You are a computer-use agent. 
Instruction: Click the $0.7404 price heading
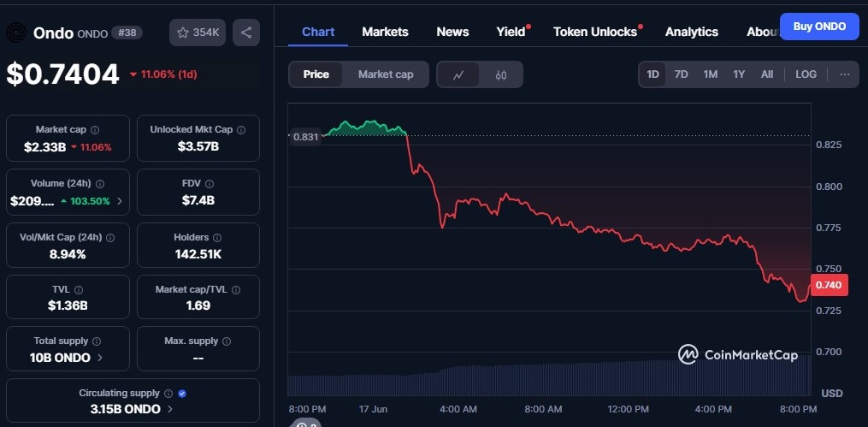(62, 74)
